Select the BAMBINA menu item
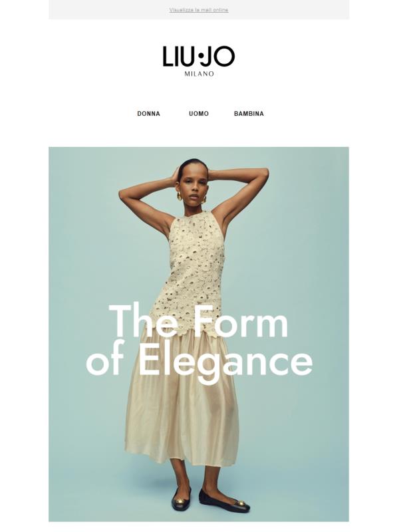Image resolution: width=399 pixels, height=532 pixels. tap(249, 114)
